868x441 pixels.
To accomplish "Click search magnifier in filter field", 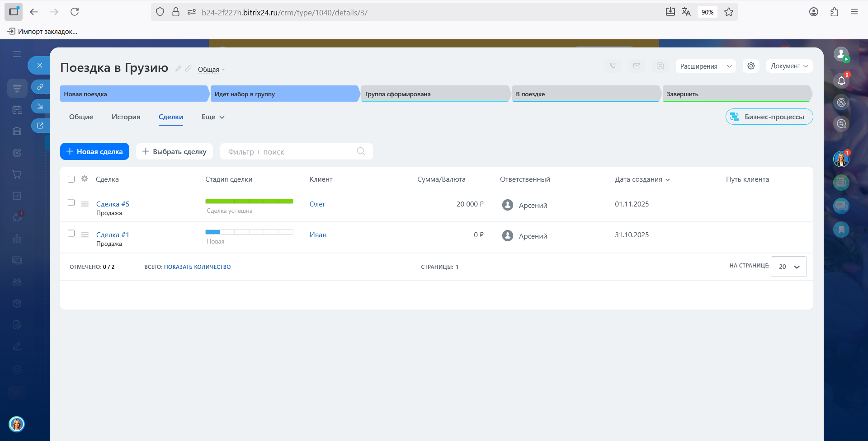I will (x=361, y=151).
